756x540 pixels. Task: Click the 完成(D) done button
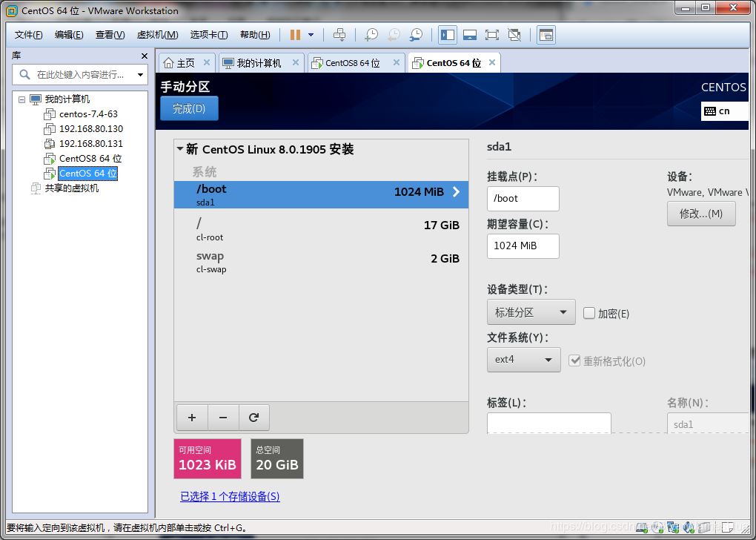189,108
